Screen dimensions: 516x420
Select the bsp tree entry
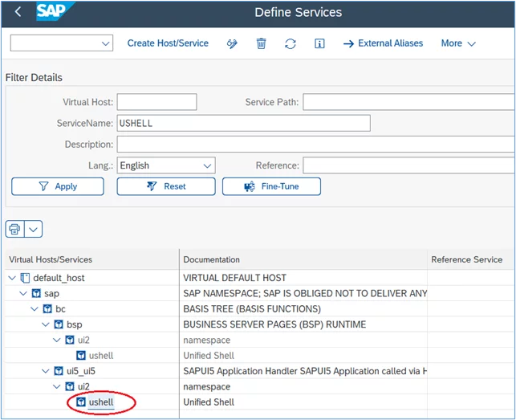(x=75, y=324)
